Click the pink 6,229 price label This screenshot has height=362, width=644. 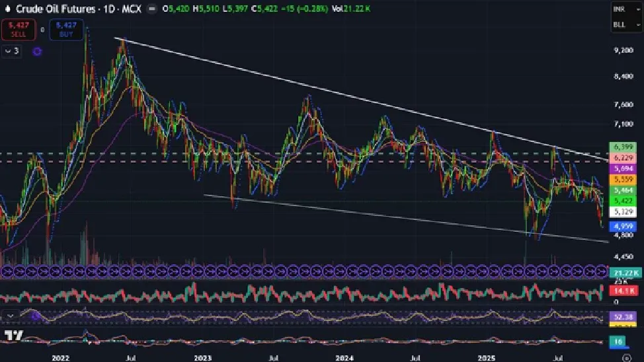[x=623, y=158]
